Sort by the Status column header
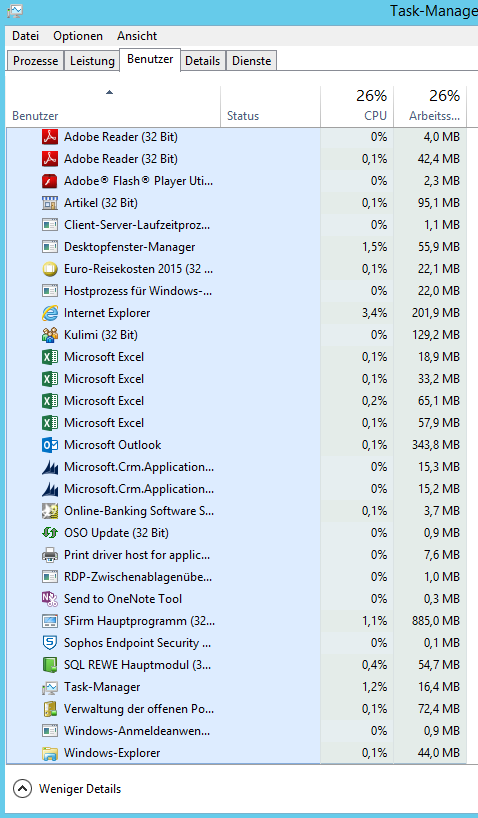Screen dimensions: 478x818 click(x=270, y=107)
